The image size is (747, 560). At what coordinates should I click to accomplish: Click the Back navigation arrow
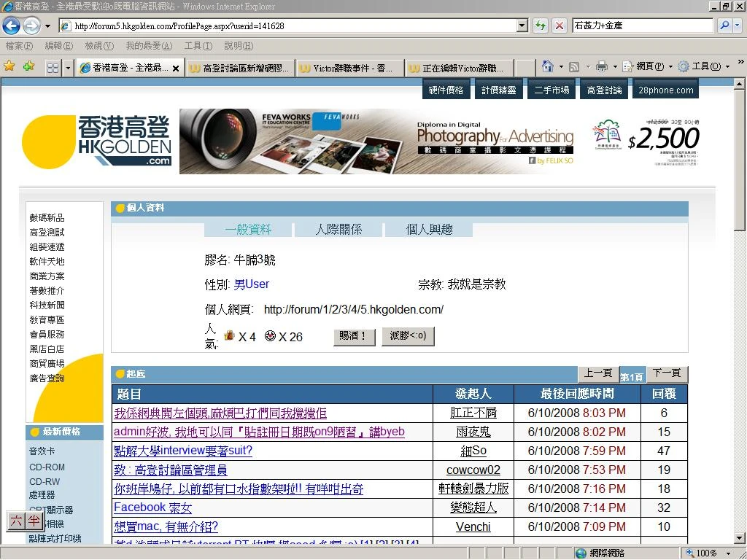[11, 26]
